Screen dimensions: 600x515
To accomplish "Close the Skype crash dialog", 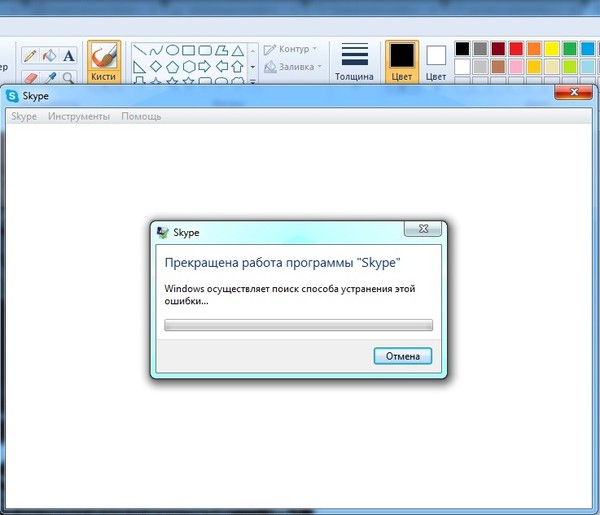I will pyautogui.click(x=423, y=229).
